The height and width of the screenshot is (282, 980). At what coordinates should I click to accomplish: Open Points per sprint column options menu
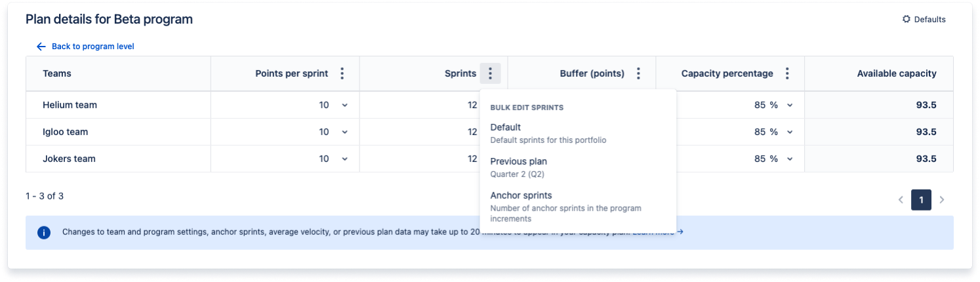(x=342, y=73)
